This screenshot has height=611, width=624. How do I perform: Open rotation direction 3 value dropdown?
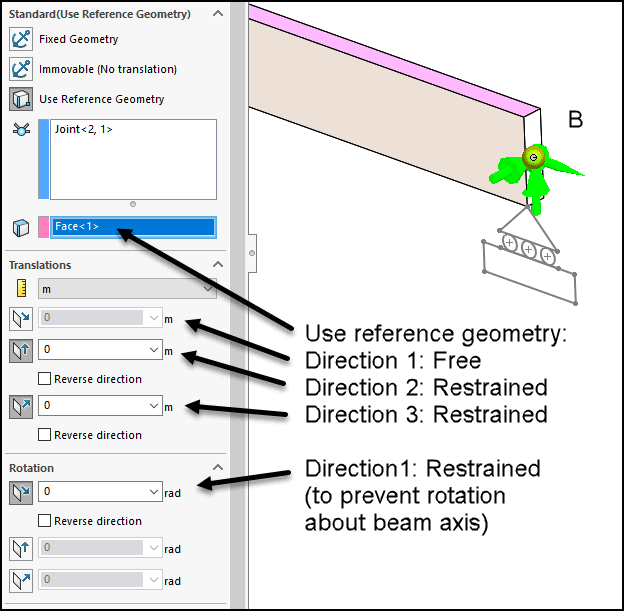tap(154, 579)
